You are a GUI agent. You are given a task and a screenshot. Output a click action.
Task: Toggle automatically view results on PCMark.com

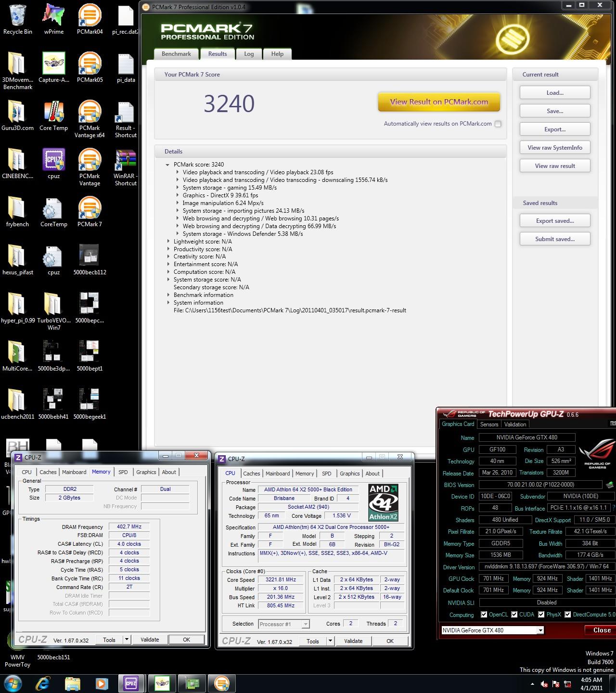[498, 124]
